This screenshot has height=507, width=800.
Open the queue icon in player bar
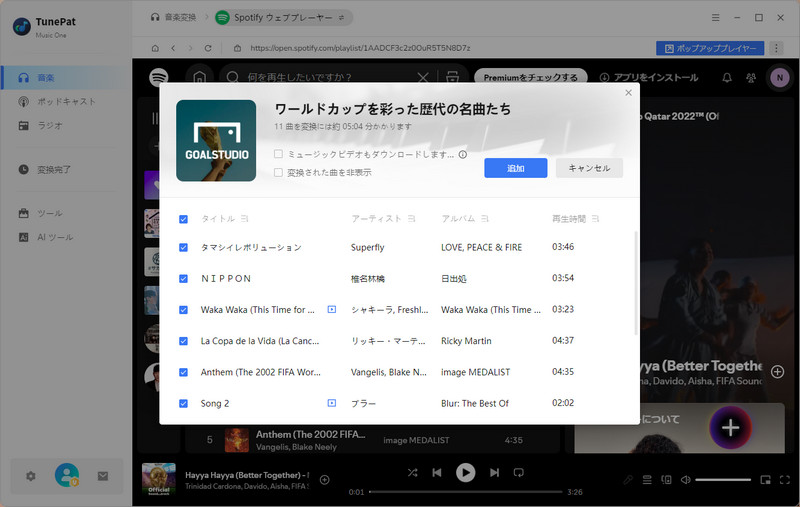647,479
